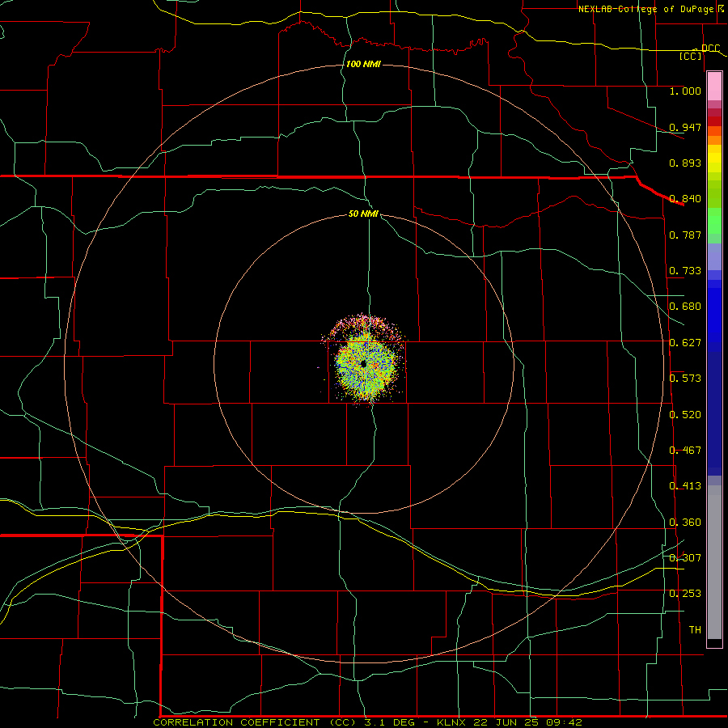The height and width of the screenshot is (728, 728).
Task: Select the 0.893 color scale value
Action: point(685,163)
